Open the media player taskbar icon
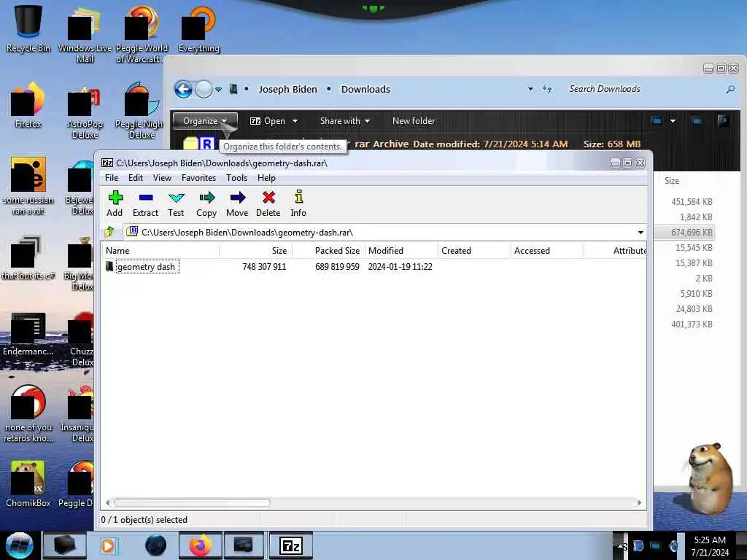This screenshot has height=560, width=747. coord(108,545)
